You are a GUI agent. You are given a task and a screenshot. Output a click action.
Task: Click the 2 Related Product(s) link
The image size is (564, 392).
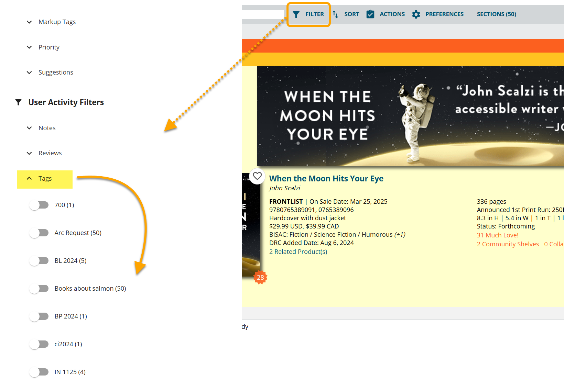[298, 252]
